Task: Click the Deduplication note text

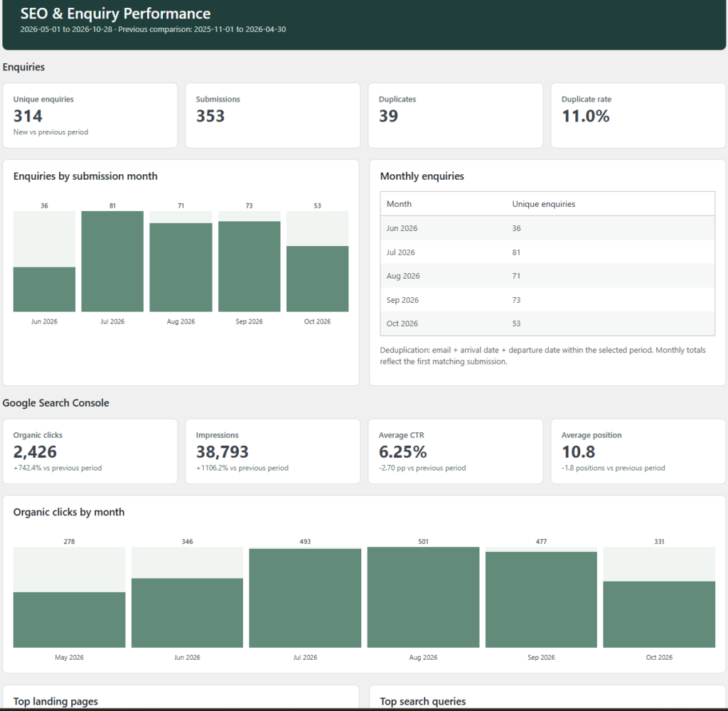Action: tap(542, 355)
